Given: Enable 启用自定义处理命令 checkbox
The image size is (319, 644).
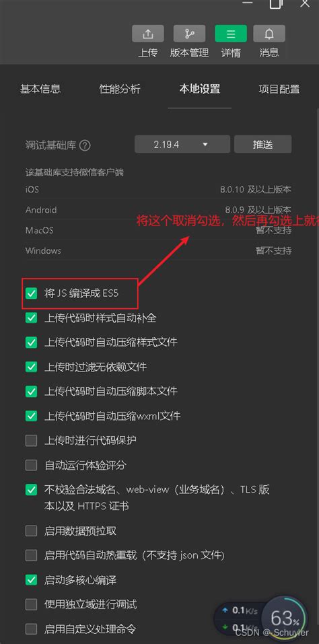Looking at the screenshot, I should pyautogui.click(x=31, y=629).
